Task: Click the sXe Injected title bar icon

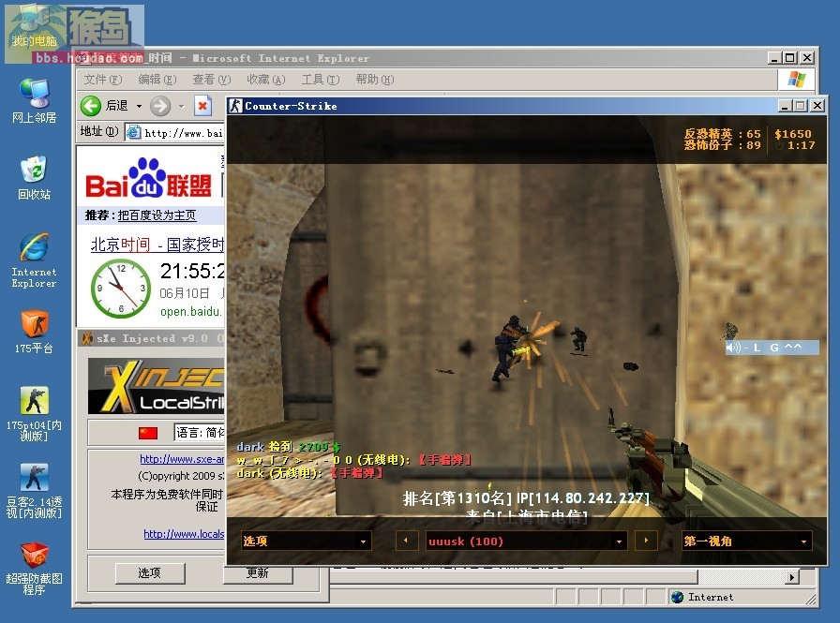Action: point(87,337)
